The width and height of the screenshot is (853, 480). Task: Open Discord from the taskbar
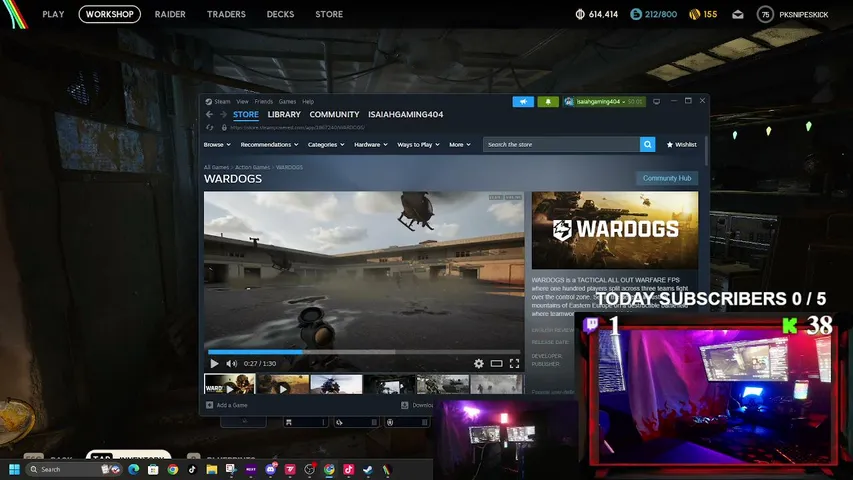(x=270, y=469)
